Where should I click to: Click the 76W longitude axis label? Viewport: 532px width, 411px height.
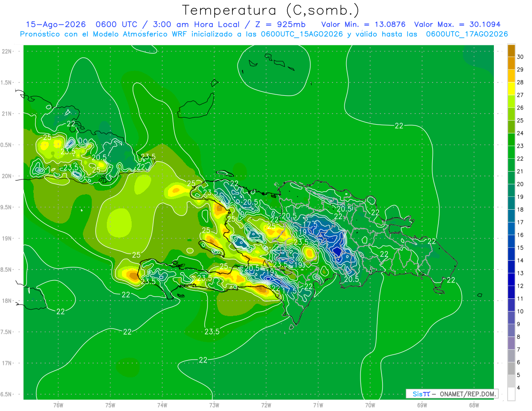pyautogui.click(x=58, y=405)
